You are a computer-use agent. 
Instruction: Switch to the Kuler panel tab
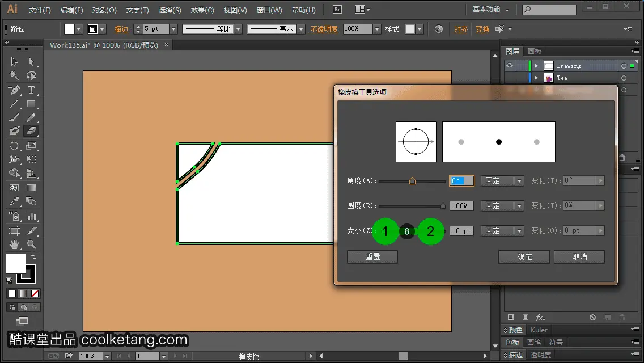[539, 330]
